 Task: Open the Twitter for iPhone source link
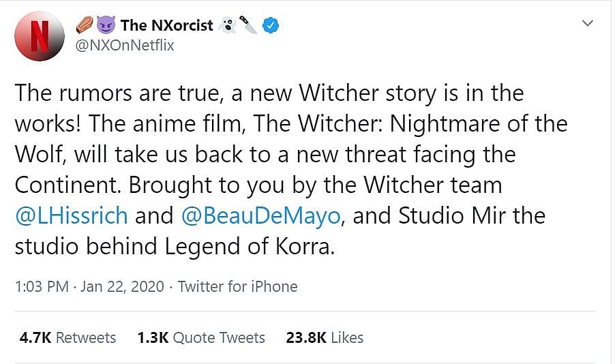[237, 286]
